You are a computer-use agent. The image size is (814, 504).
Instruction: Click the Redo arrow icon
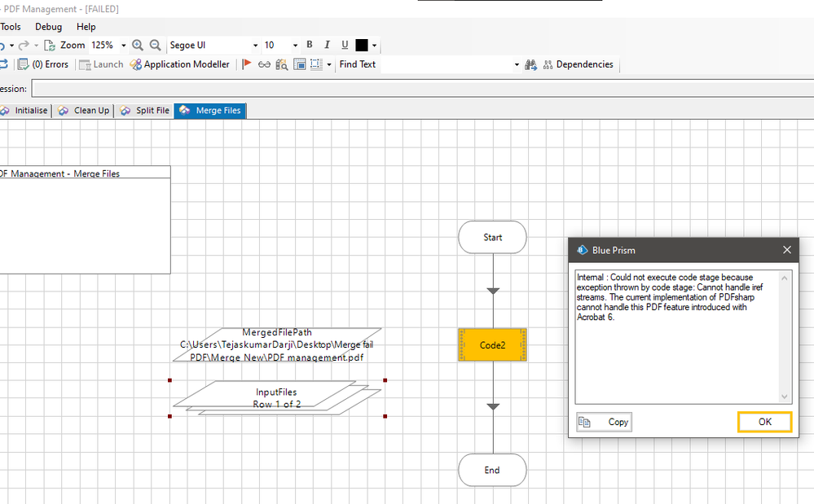[x=24, y=46]
